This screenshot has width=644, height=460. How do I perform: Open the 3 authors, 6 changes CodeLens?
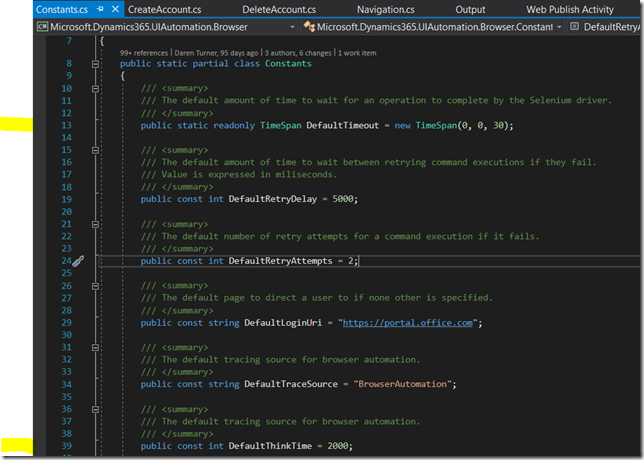(298, 53)
